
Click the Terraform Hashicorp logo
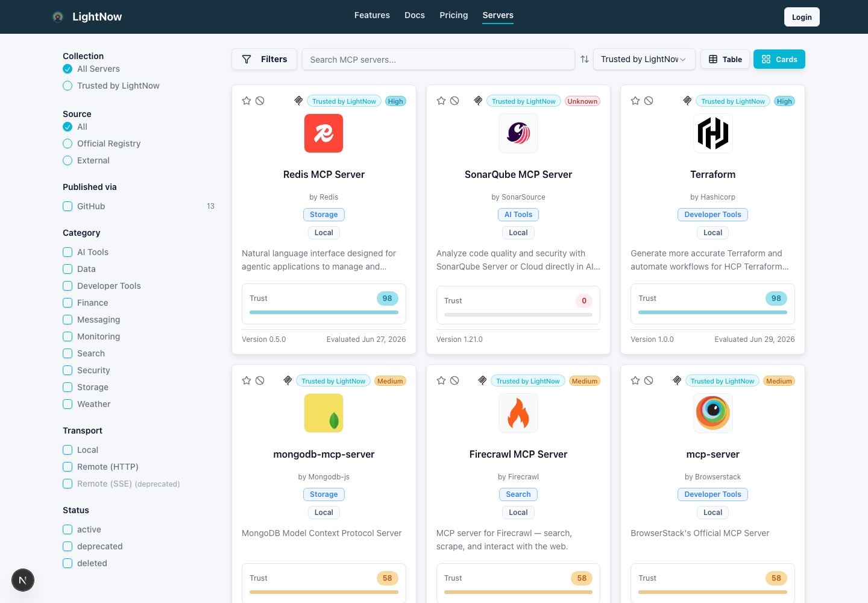[x=713, y=133]
